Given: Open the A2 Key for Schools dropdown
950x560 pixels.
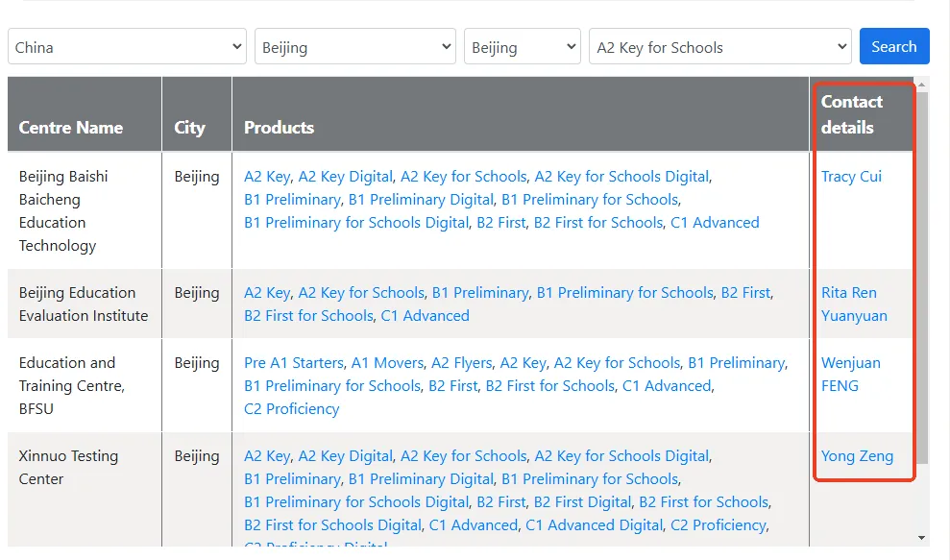Looking at the screenshot, I should pyautogui.click(x=719, y=47).
